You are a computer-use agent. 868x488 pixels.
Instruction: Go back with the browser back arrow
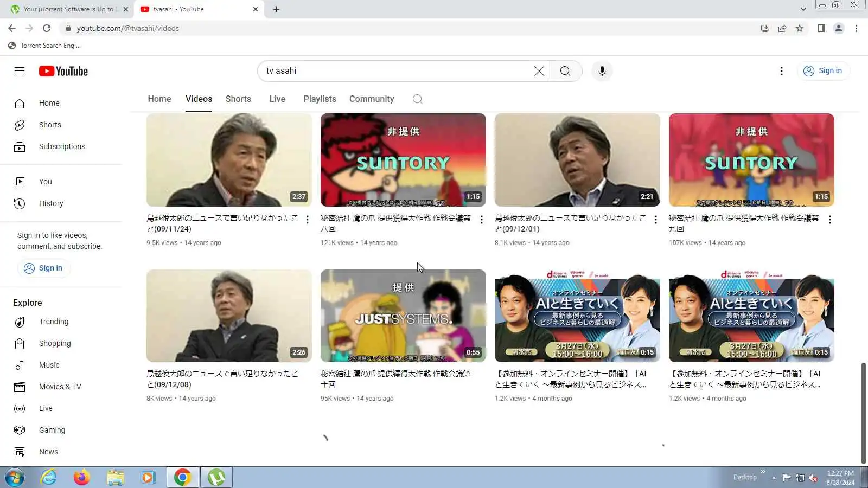pyautogui.click(x=12, y=28)
